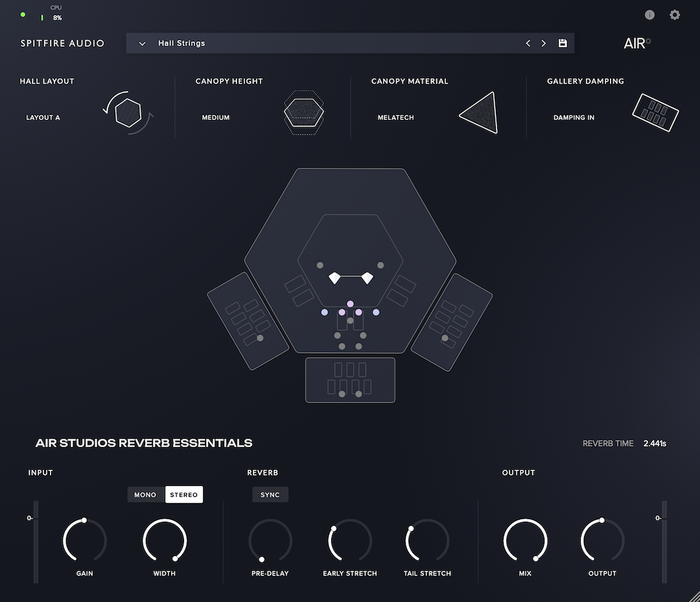Screen dimensions: 700x602
Task: Open the info icon at top right
Action: point(649,15)
